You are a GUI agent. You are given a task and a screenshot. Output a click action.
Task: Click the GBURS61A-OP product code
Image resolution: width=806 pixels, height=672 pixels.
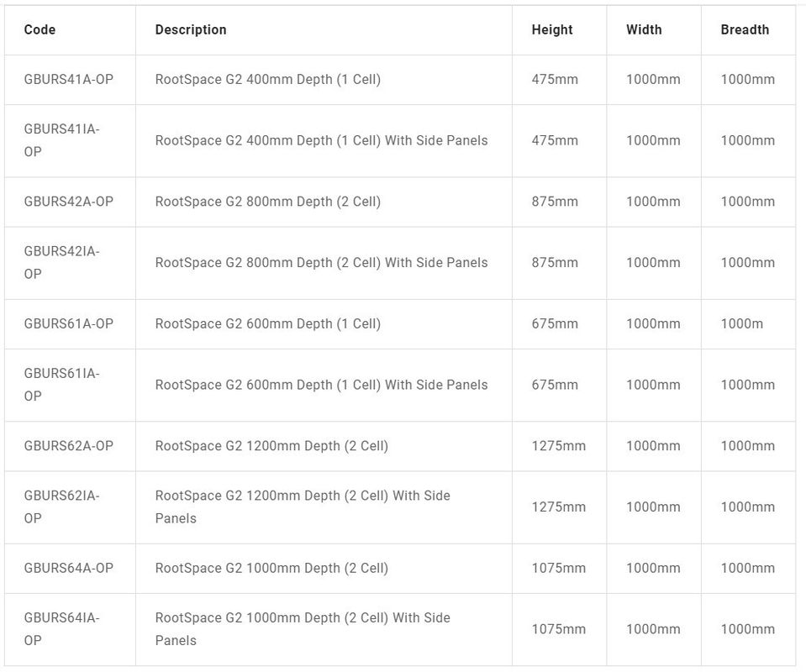(68, 323)
